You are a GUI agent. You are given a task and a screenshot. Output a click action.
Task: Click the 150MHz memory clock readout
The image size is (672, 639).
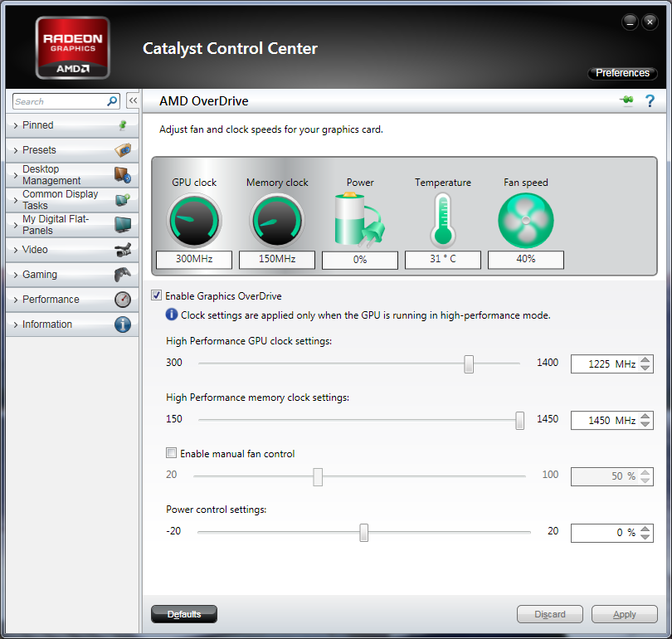click(x=277, y=259)
